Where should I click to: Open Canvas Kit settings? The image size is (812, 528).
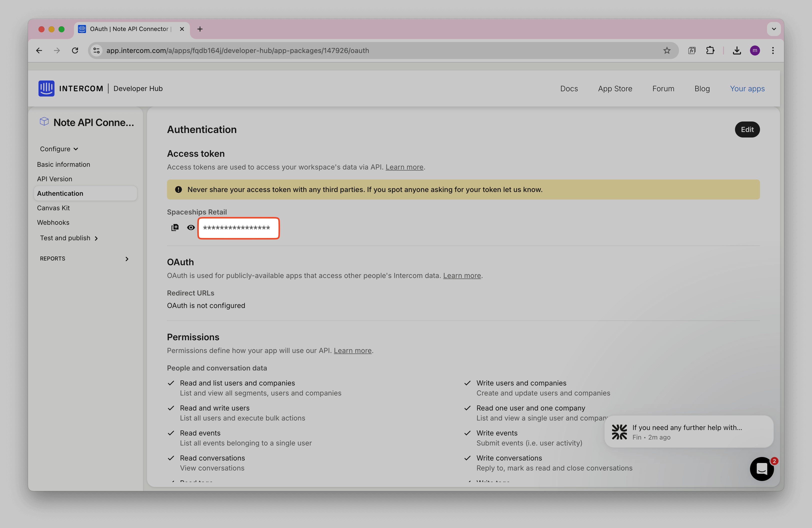click(x=53, y=208)
